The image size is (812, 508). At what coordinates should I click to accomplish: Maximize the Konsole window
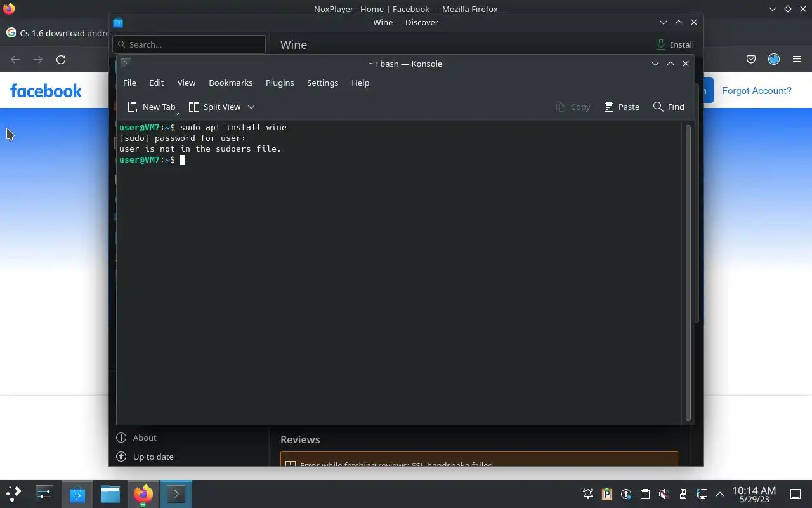671,63
